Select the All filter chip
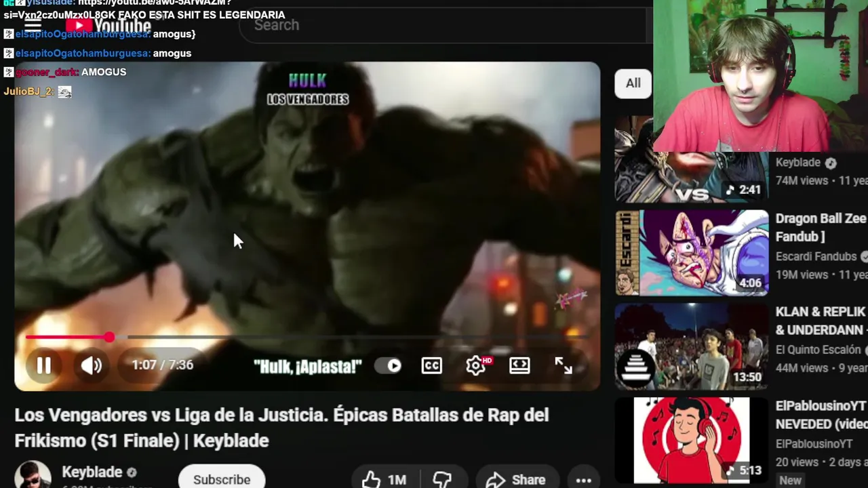This screenshot has height=488, width=868. coord(633,83)
